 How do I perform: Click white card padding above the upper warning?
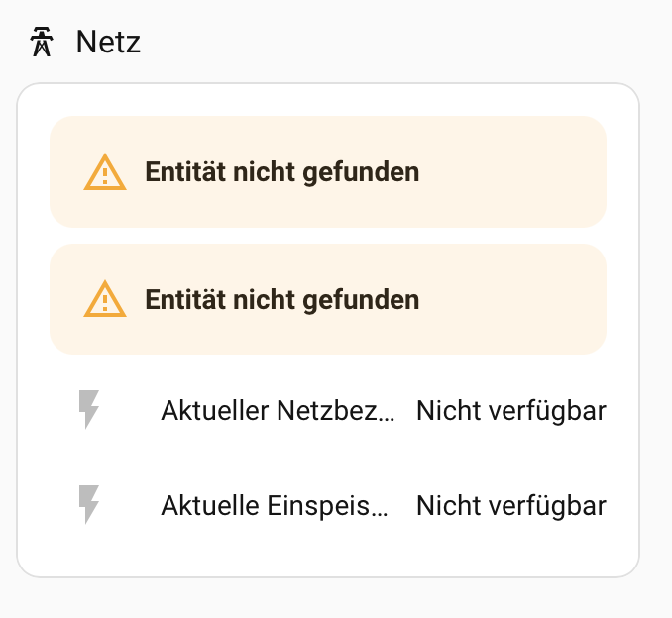tap(327, 100)
